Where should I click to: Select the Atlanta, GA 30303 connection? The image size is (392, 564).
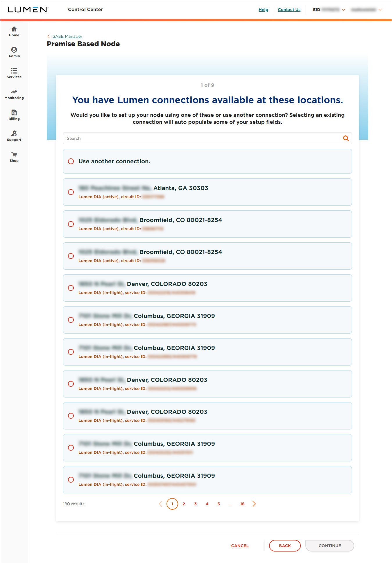71,192
